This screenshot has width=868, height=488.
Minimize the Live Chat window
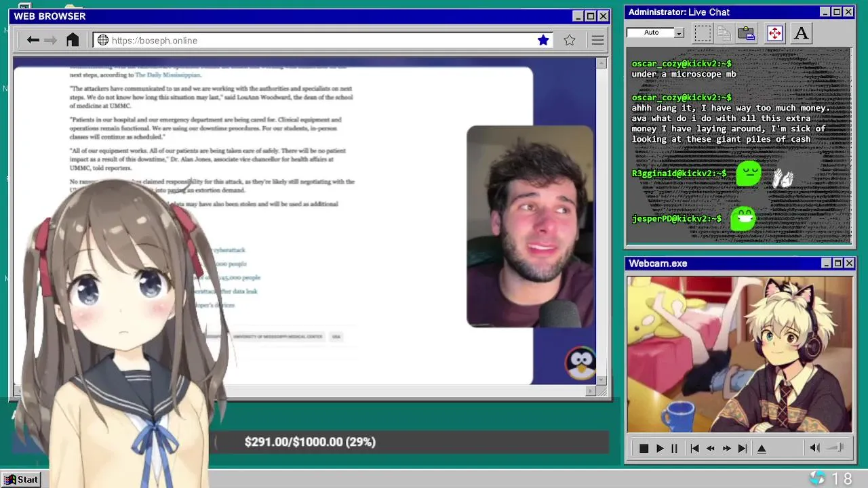825,12
